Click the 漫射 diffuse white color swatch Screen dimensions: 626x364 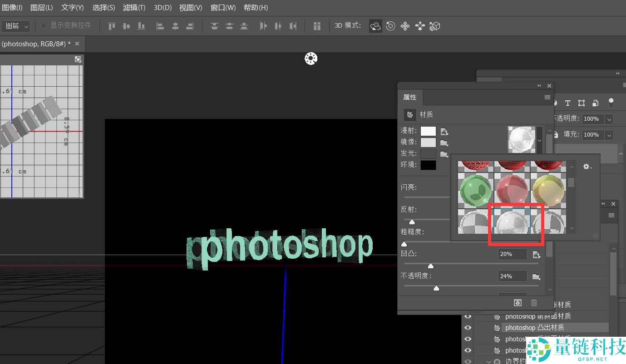pos(428,131)
